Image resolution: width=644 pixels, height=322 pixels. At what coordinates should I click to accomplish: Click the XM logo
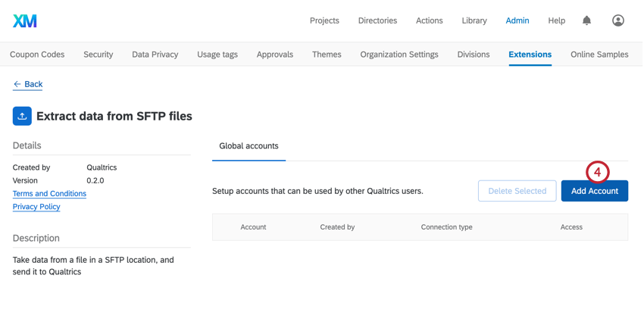point(25,20)
